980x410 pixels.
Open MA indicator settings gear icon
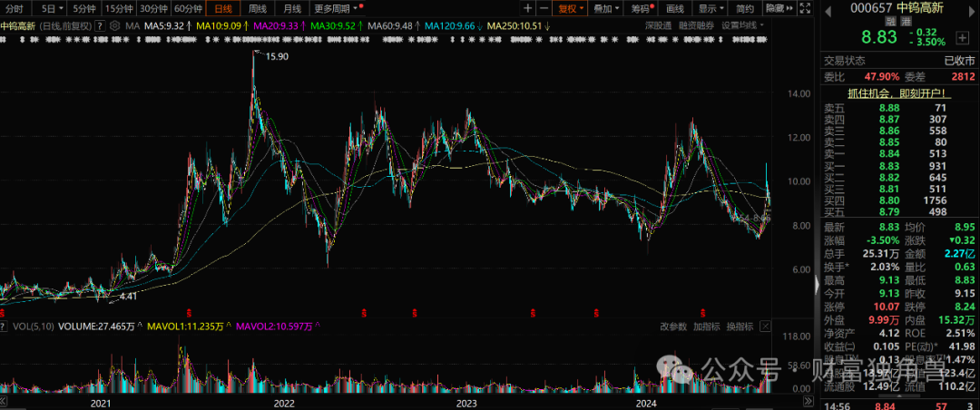pos(114,26)
